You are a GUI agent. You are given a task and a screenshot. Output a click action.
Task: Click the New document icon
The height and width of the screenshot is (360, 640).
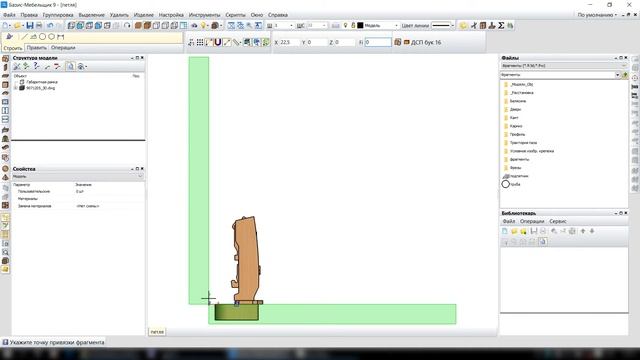click(x=5, y=25)
